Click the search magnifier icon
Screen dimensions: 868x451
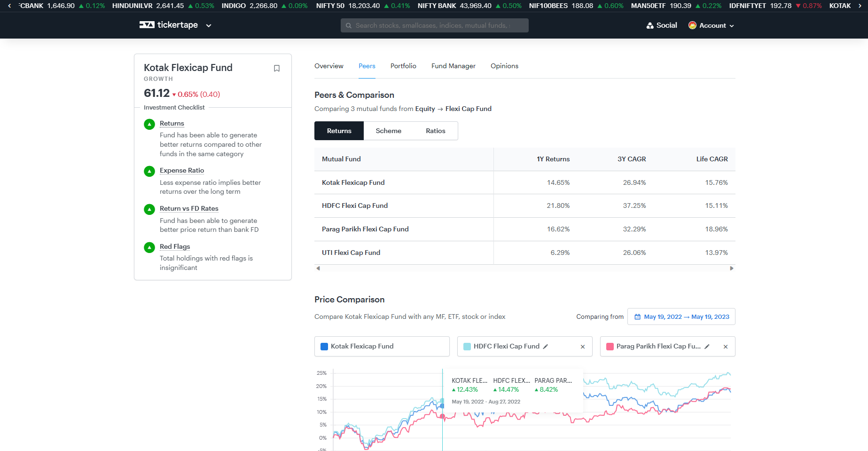[x=349, y=25]
